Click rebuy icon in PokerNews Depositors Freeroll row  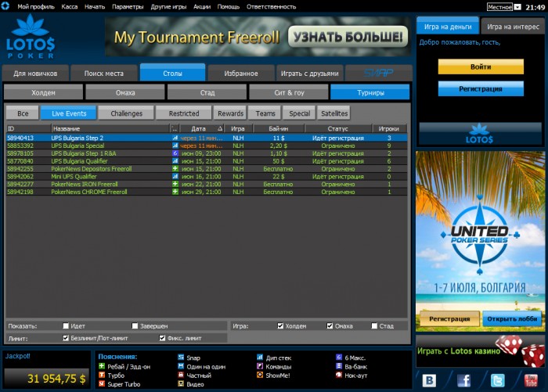[175, 169]
